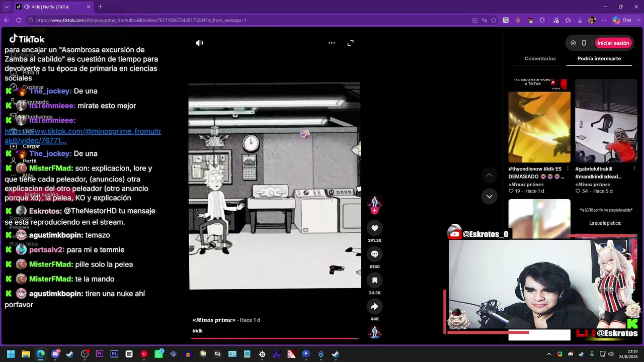The width and height of the screenshot is (644, 362).
Task: Mute the TikTok video sound
Action: [199, 43]
